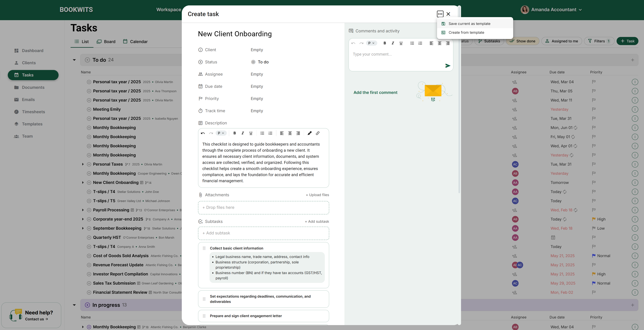This screenshot has width=644, height=330.
Task: Click the insert link icon in description toolbar
Action: pyautogui.click(x=318, y=133)
